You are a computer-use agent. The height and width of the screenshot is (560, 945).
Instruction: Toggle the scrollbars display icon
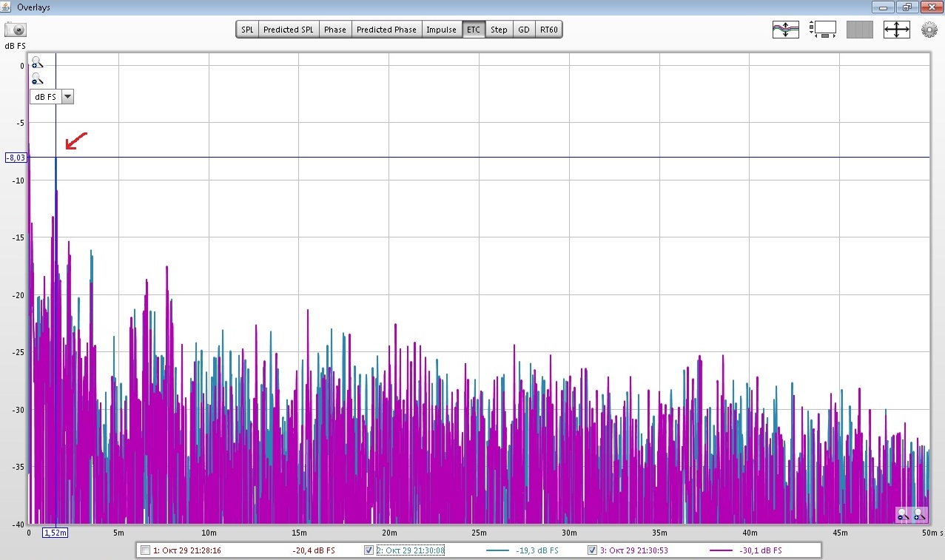coord(822,30)
